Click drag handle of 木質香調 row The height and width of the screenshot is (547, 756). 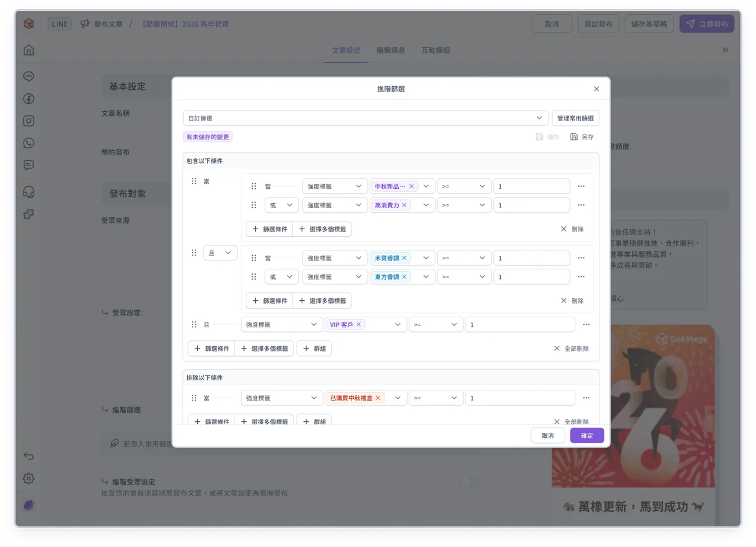coord(253,258)
